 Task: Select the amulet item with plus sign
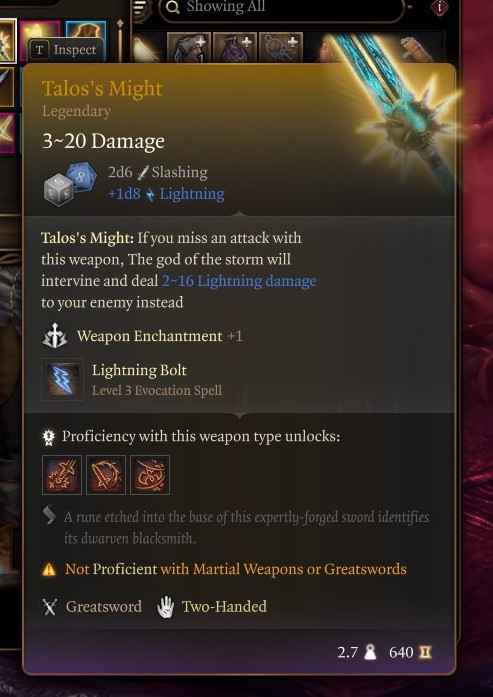point(281,47)
